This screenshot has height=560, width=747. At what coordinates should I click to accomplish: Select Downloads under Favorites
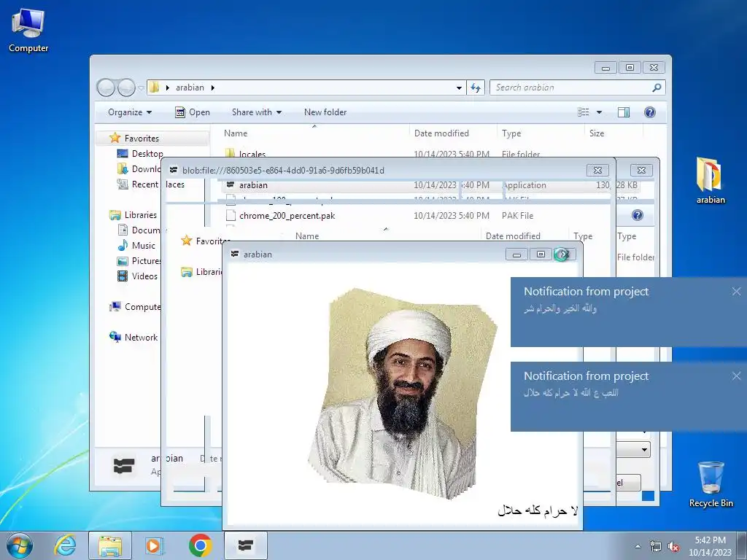click(x=138, y=168)
